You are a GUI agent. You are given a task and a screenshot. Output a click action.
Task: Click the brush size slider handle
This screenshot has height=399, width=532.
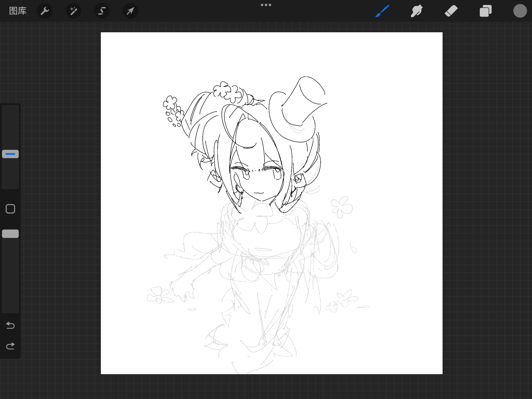tap(10, 154)
